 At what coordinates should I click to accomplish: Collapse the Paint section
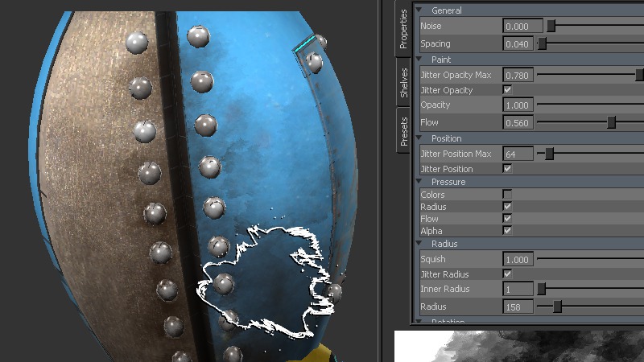pos(419,59)
